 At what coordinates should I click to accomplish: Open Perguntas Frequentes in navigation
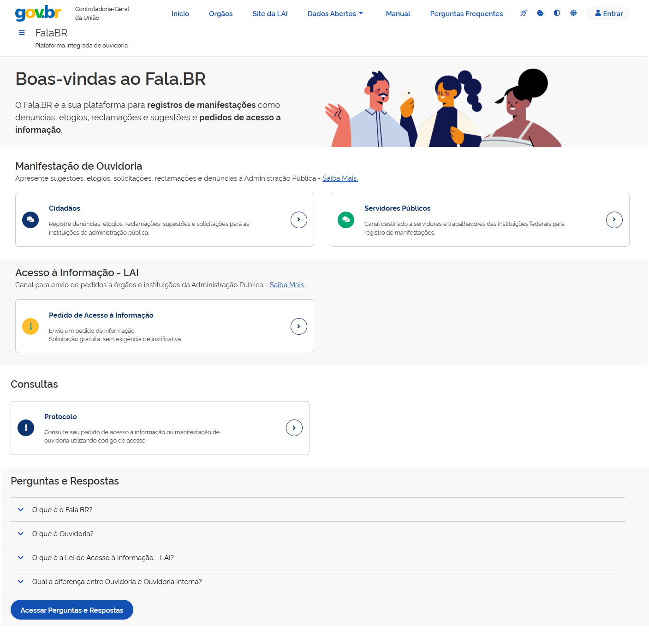tap(466, 14)
